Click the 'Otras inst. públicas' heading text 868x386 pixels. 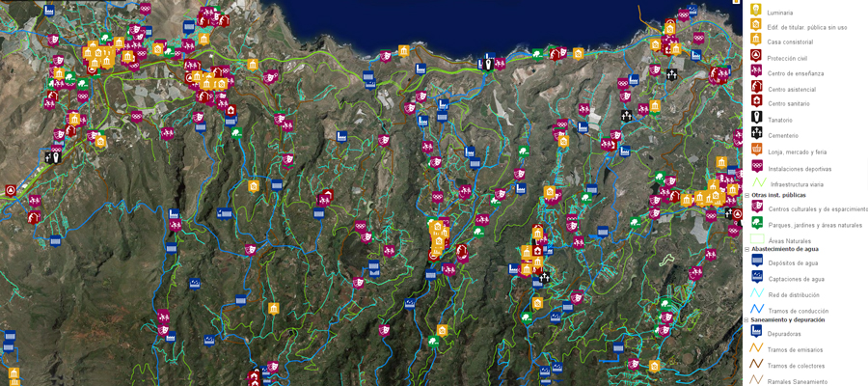(779, 196)
